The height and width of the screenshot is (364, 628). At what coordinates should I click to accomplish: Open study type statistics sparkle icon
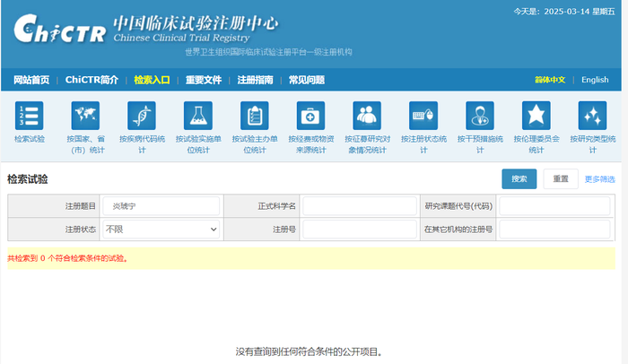pyautogui.click(x=592, y=116)
